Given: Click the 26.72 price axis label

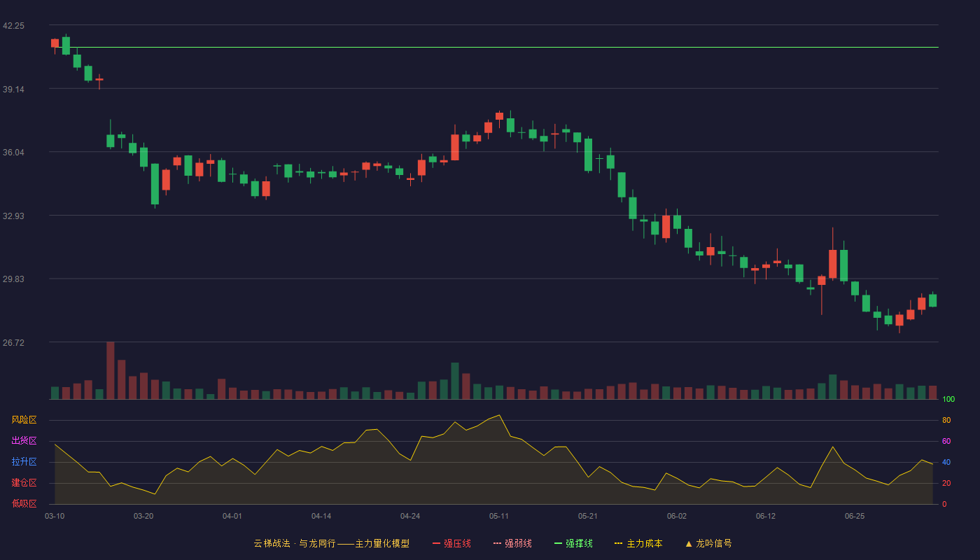Looking at the screenshot, I should [13, 343].
